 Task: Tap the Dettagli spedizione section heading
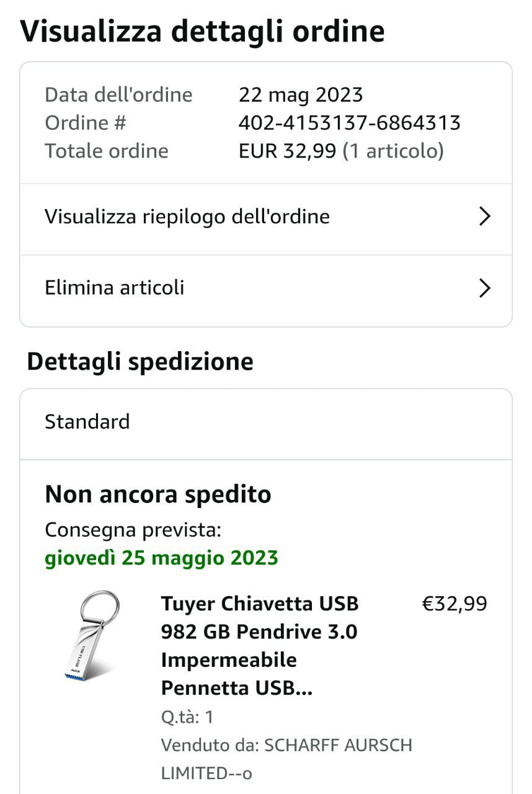click(x=140, y=362)
